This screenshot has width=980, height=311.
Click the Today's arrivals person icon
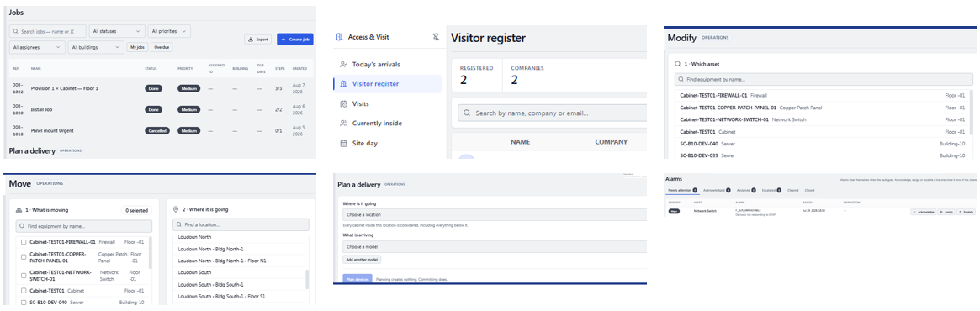click(343, 65)
